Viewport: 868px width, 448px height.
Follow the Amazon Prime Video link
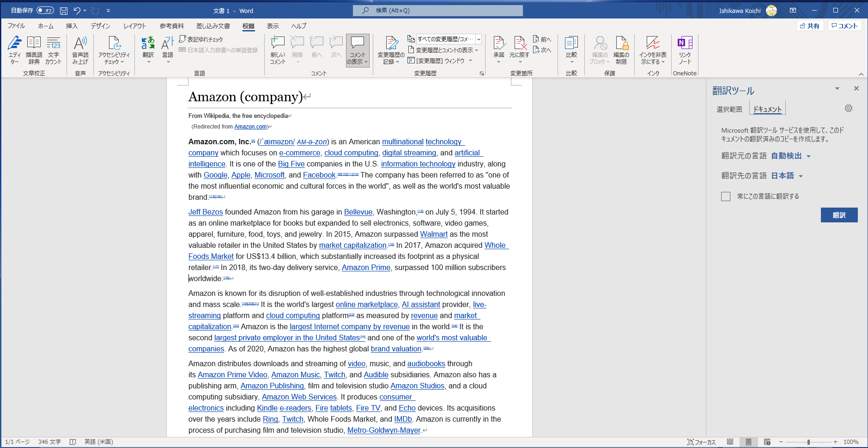tap(232, 374)
